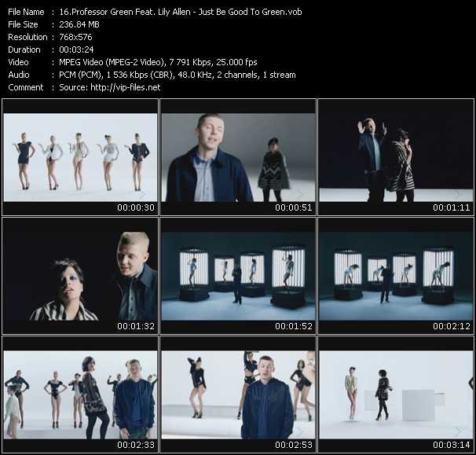Click the File Name label

coord(26,12)
